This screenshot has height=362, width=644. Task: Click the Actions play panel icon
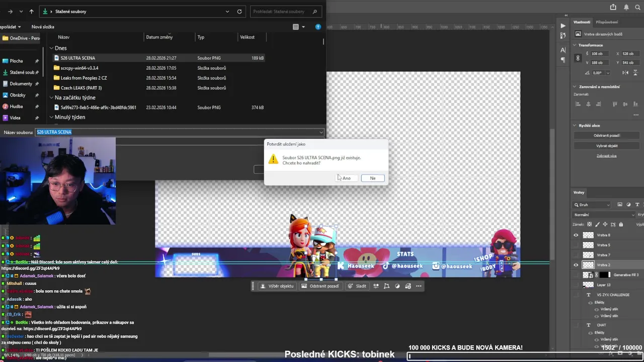[563, 26]
